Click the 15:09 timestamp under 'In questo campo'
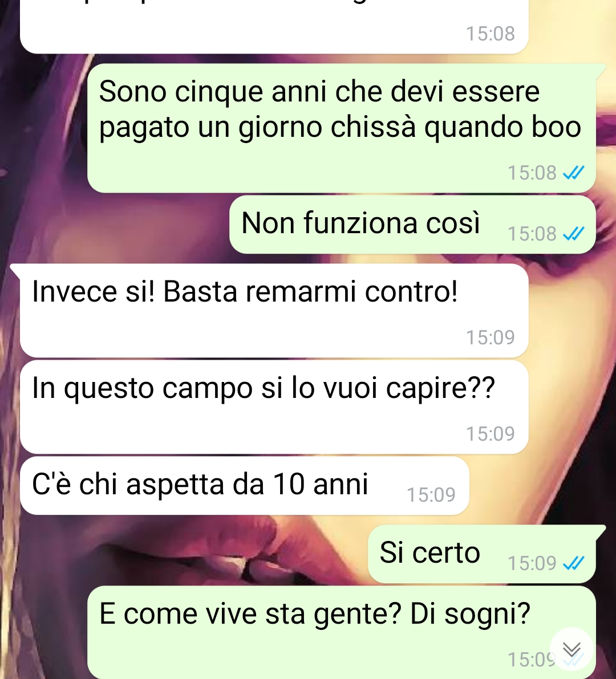The width and height of the screenshot is (616, 679). pos(491,433)
